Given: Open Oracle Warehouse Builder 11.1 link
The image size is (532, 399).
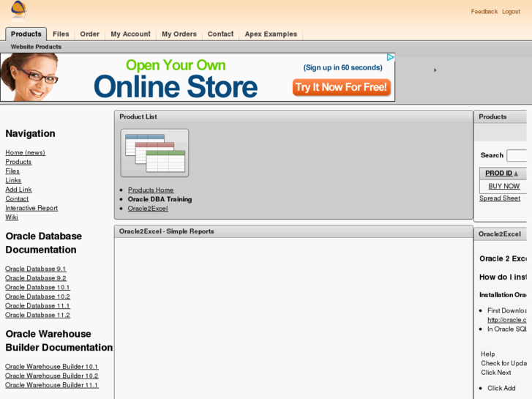Looking at the screenshot, I should (x=51, y=385).
